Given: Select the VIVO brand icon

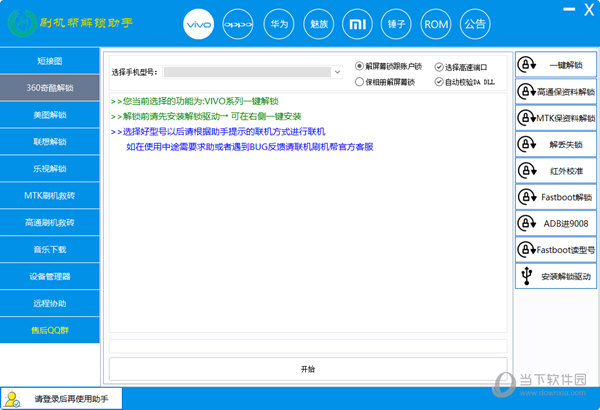Looking at the screenshot, I should (199, 23).
